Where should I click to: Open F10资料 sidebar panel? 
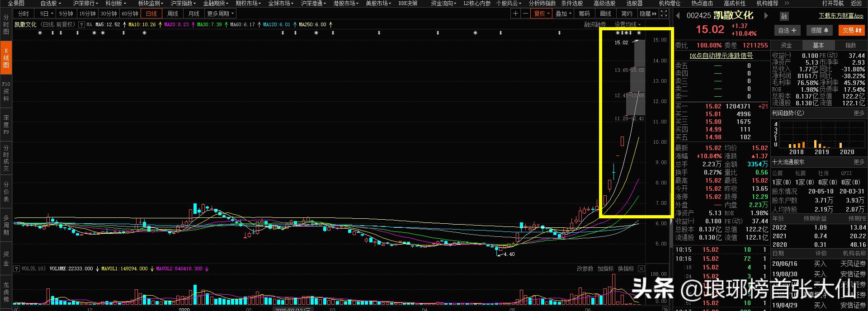coord(6,91)
